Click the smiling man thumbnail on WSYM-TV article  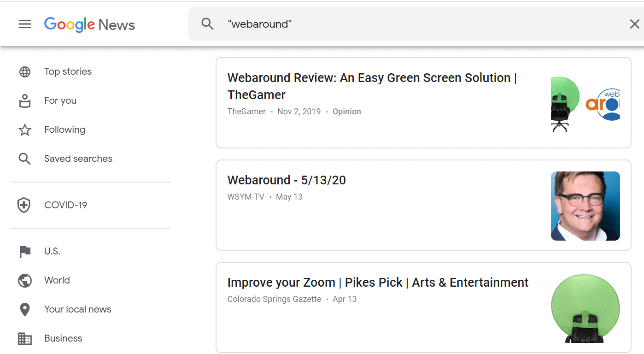tap(585, 206)
